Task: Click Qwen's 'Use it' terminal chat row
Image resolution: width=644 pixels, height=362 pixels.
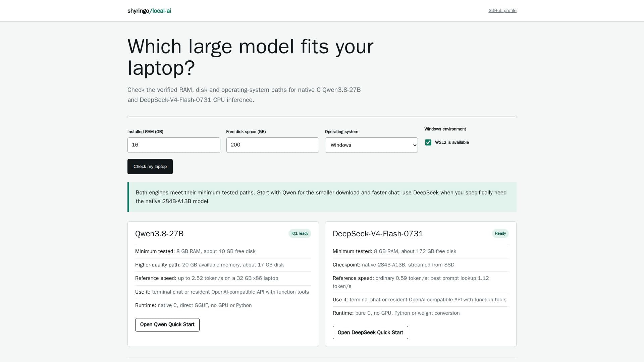Action: 223,292
